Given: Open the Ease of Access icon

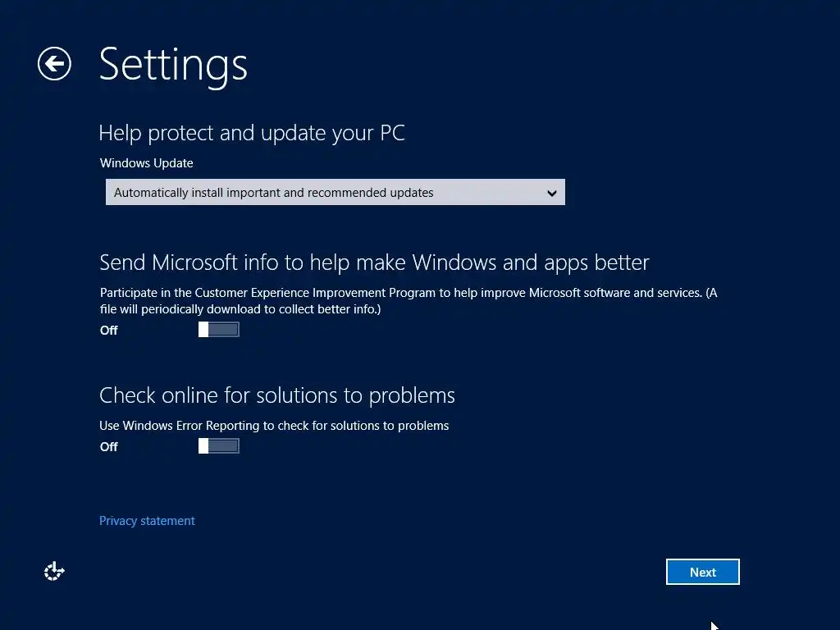Looking at the screenshot, I should point(54,572).
